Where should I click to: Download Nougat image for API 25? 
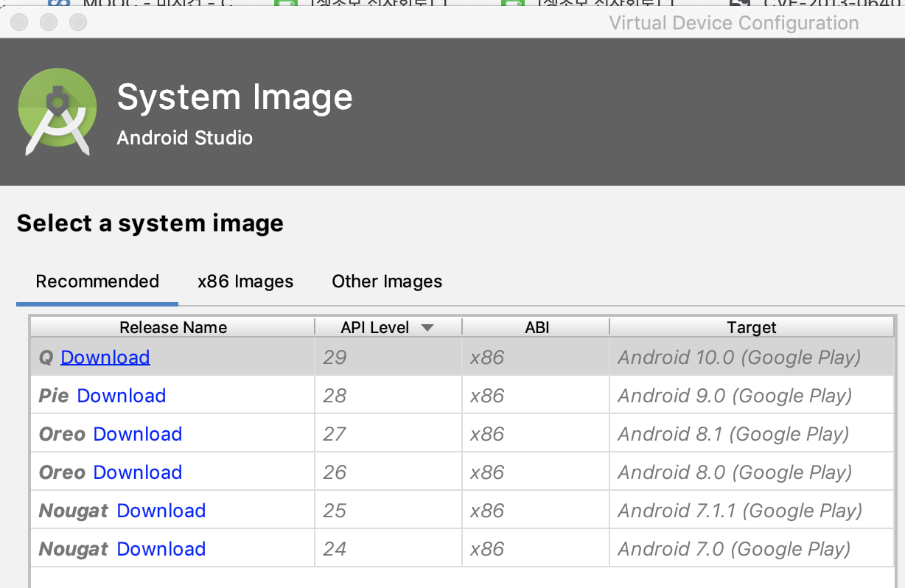(161, 511)
